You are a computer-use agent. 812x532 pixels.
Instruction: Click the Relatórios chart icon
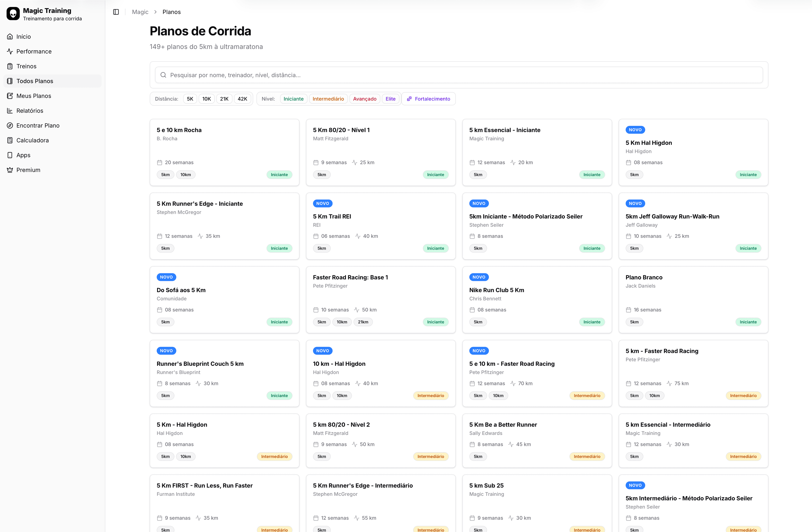coord(10,111)
